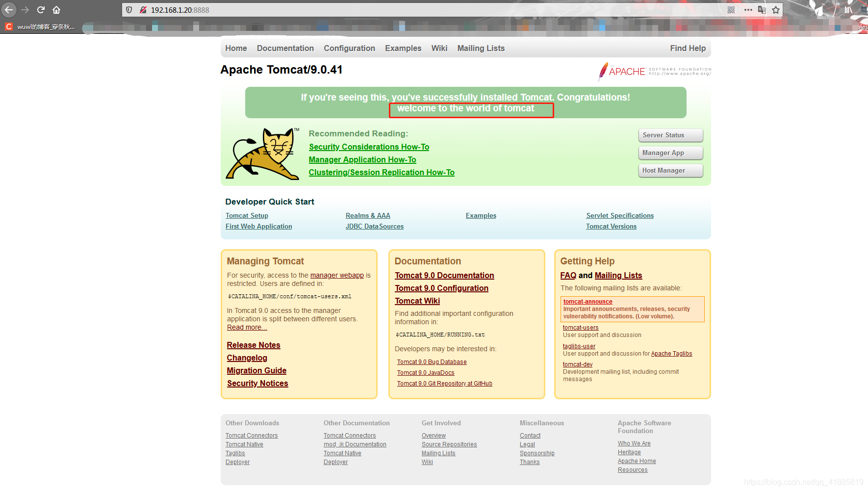Open the Examples nav item
This screenshot has height=491, width=868.
pyautogui.click(x=403, y=48)
